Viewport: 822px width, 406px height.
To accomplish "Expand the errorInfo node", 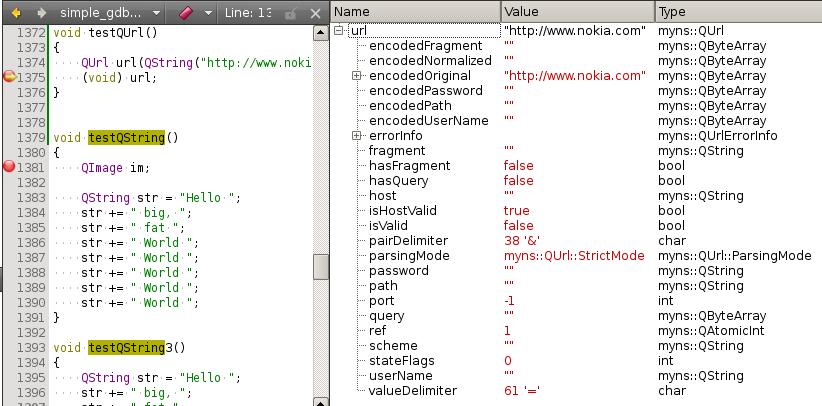I will pyautogui.click(x=356, y=136).
